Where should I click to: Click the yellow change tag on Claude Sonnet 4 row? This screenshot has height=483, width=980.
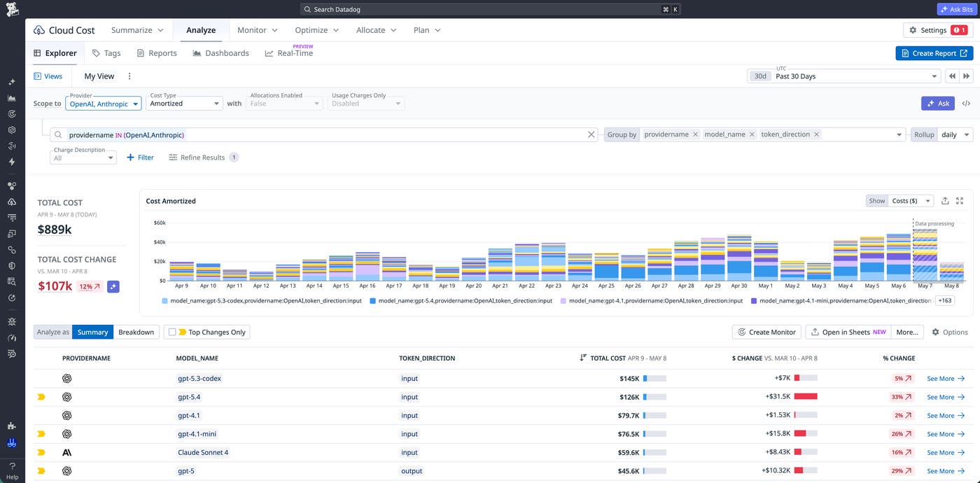41,453
